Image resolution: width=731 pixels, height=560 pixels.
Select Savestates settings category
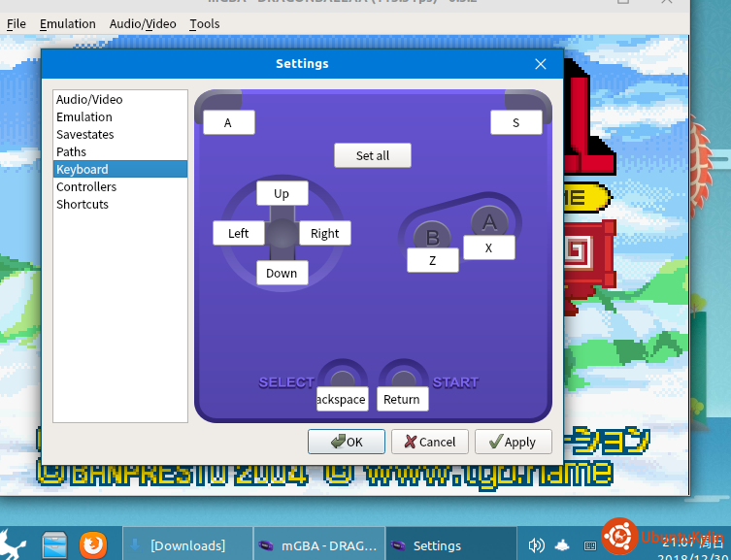point(120,134)
